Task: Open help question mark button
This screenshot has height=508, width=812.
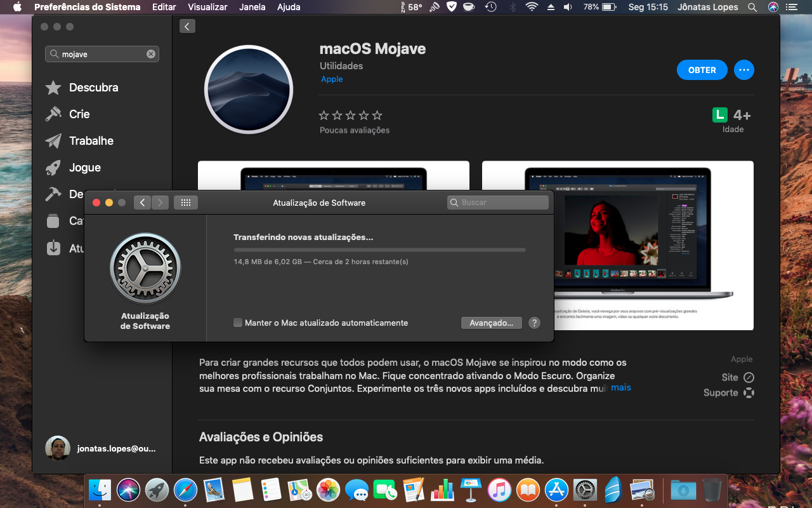Action: coord(534,323)
